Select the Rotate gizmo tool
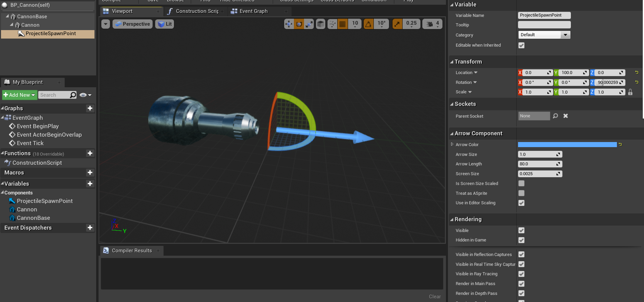The height and width of the screenshot is (302, 644). (x=299, y=24)
